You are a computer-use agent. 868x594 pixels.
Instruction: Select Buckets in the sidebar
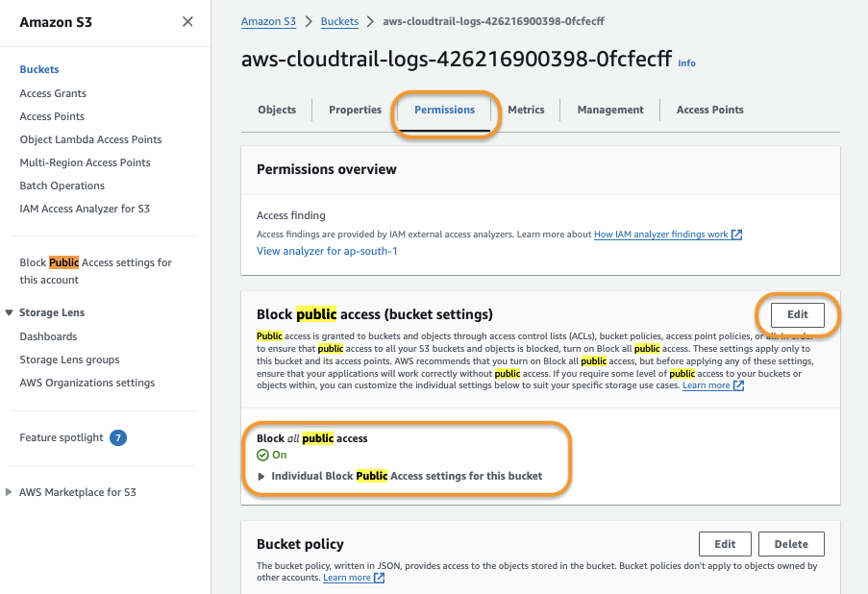click(x=39, y=69)
